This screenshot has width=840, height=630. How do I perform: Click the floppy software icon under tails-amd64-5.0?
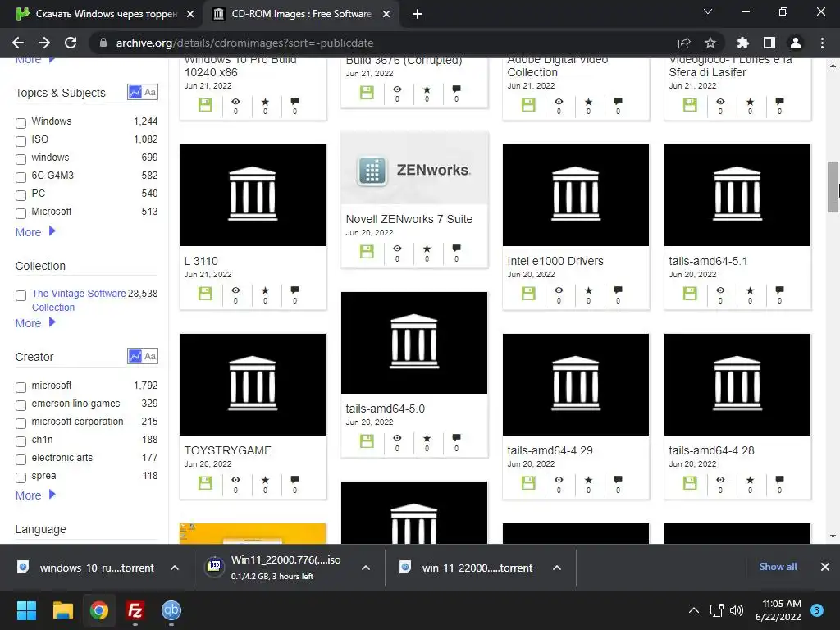pos(367,441)
